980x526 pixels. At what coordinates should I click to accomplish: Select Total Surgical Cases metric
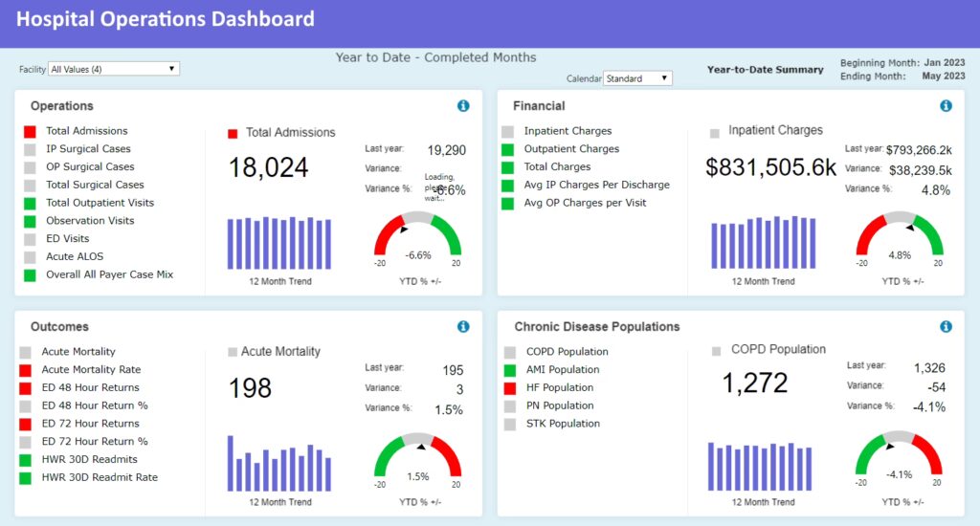(95, 185)
